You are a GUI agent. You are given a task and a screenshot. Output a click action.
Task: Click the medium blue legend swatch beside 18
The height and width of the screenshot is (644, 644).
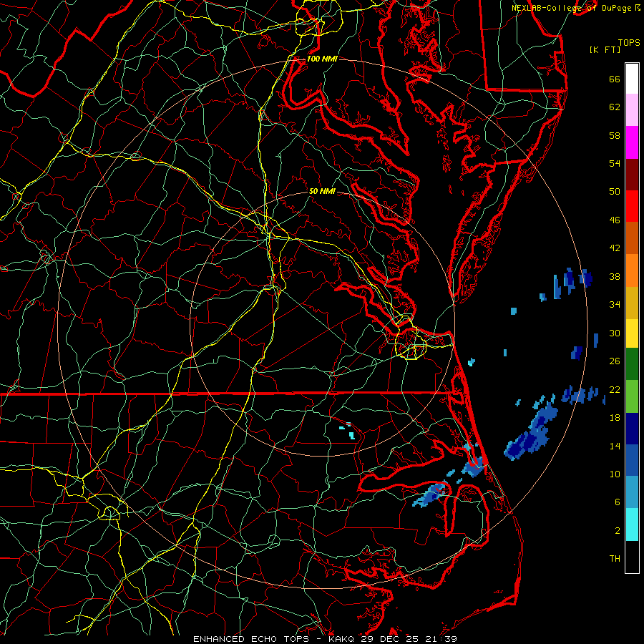coord(632,460)
